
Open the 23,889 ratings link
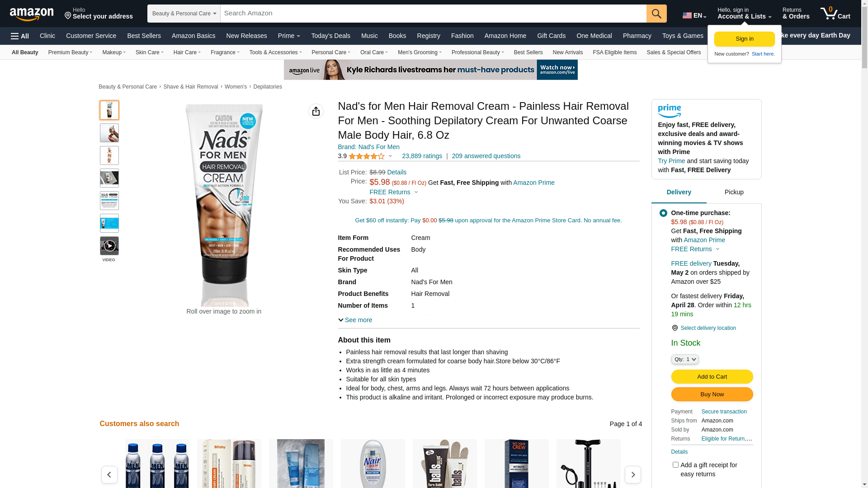[x=422, y=156]
